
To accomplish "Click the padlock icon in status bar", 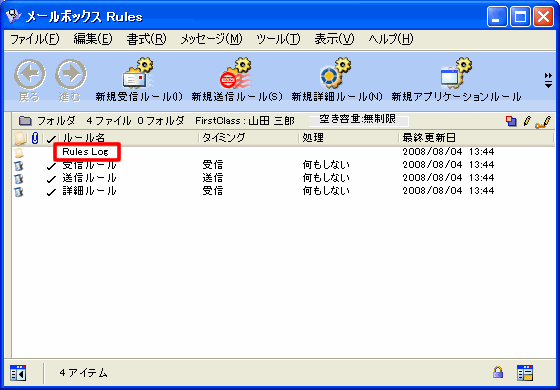I will (x=498, y=372).
